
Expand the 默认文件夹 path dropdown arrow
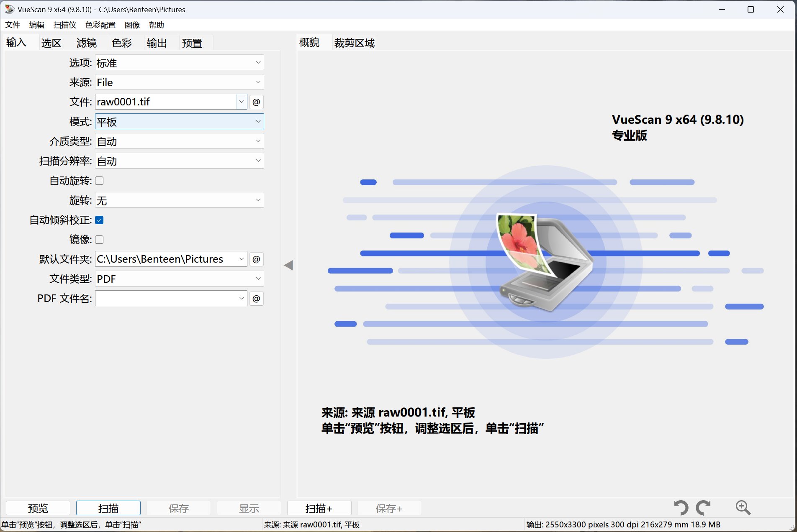(242, 259)
